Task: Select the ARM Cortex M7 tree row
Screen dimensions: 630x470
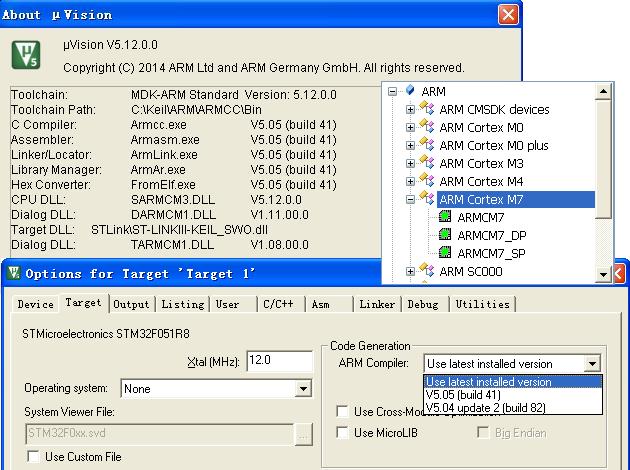Action: tap(516, 200)
